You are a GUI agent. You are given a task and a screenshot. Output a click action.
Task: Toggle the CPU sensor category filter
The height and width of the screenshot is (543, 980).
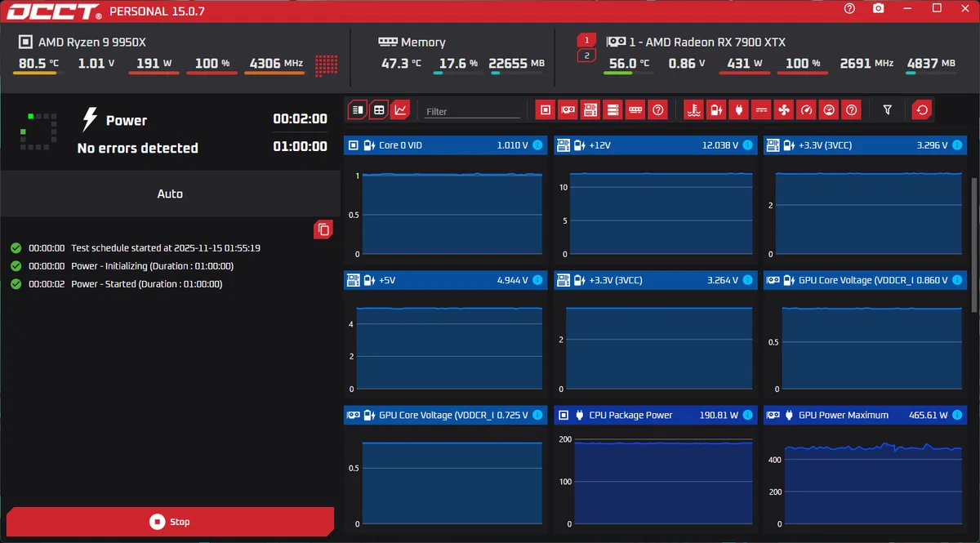click(x=546, y=109)
